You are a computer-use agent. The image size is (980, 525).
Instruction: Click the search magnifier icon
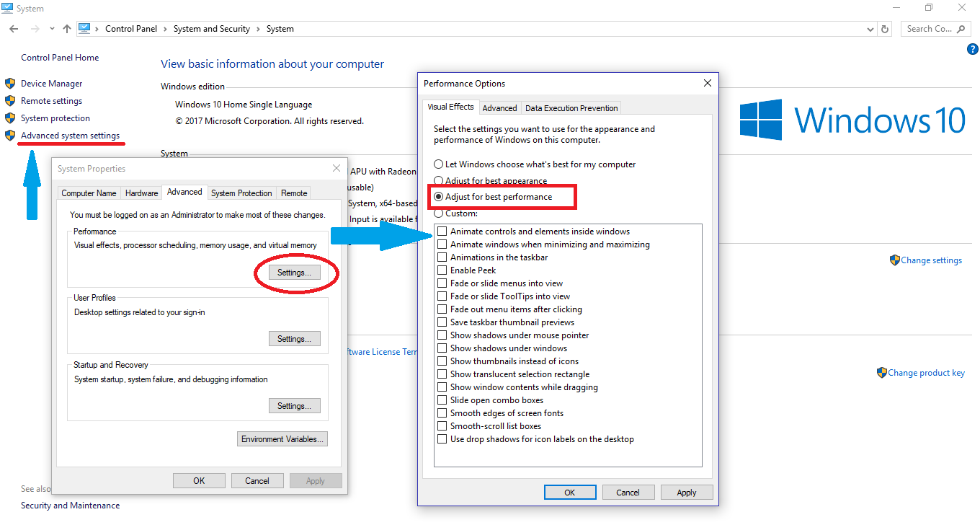961,29
